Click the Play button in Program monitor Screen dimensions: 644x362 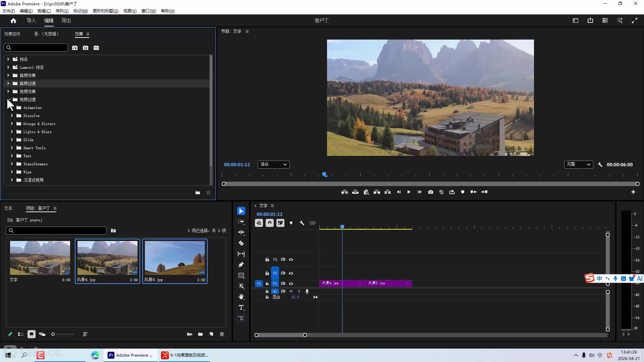tap(409, 192)
